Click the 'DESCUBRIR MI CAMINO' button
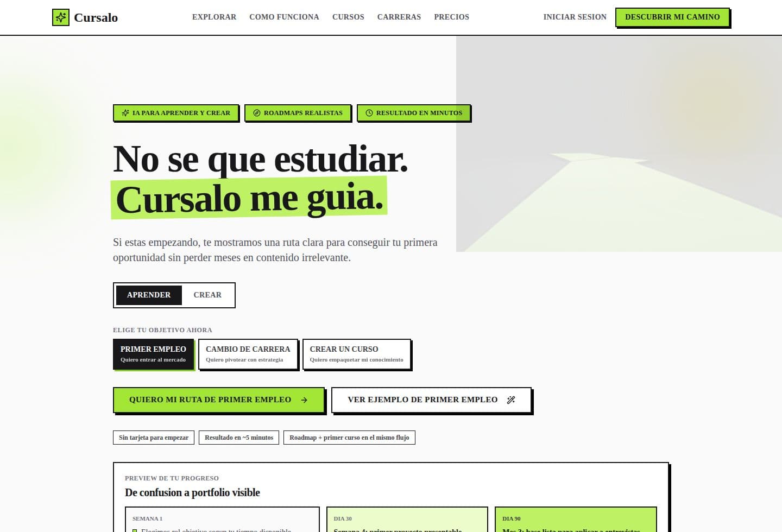 [673, 17]
